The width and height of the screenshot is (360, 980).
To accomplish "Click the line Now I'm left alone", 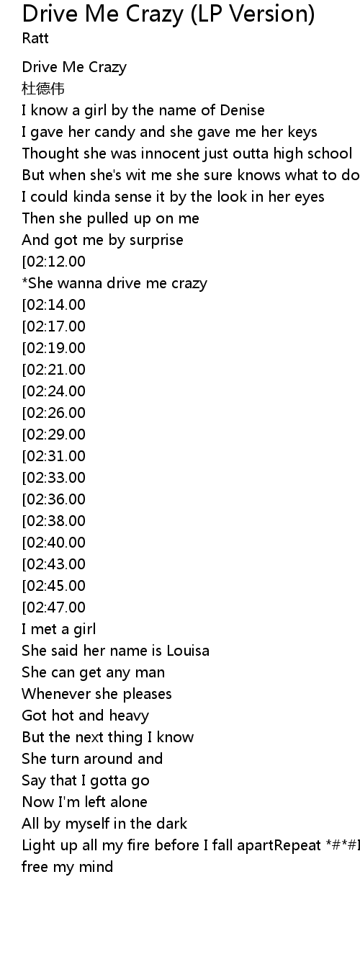I will coord(84,802).
